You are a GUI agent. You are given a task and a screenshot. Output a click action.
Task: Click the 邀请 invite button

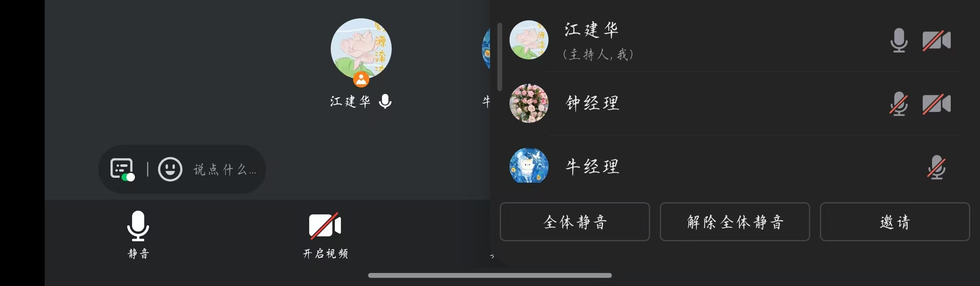click(895, 222)
